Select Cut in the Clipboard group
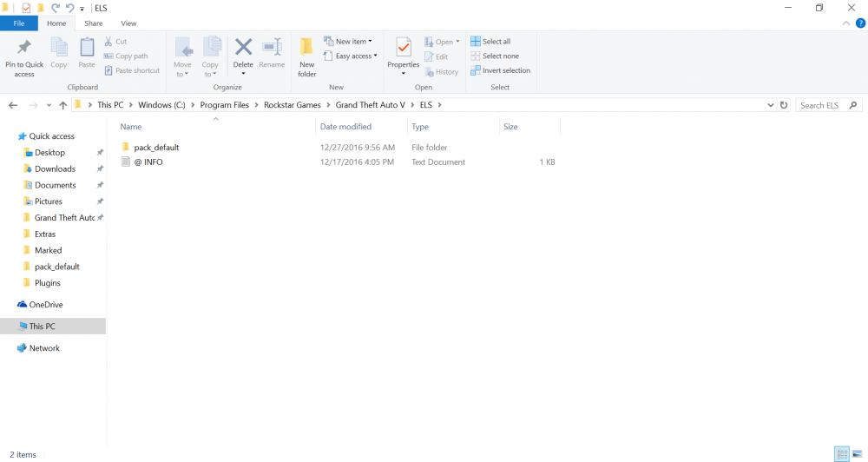The height and width of the screenshot is (462, 868). pos(115,42)
